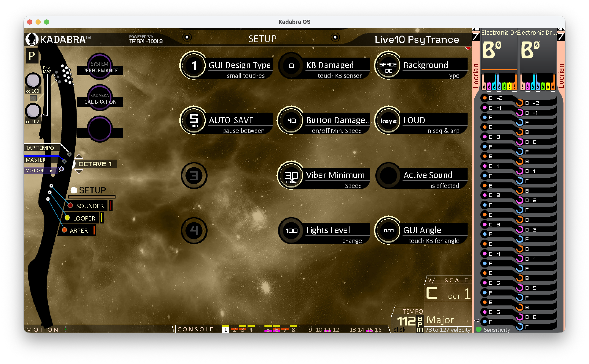Click the LOOPER label button
The image size is (589, 364).
click(x=84, y=218)
